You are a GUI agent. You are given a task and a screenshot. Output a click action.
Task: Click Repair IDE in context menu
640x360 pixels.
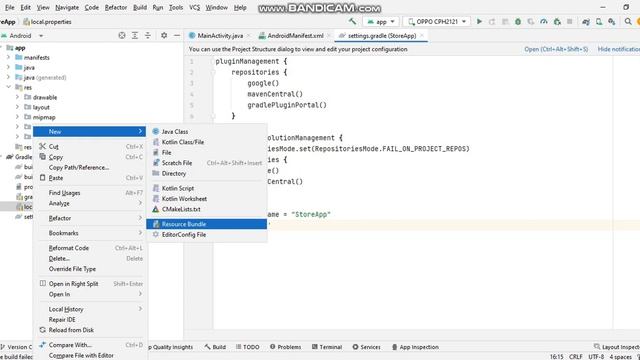tap(90, 320)
